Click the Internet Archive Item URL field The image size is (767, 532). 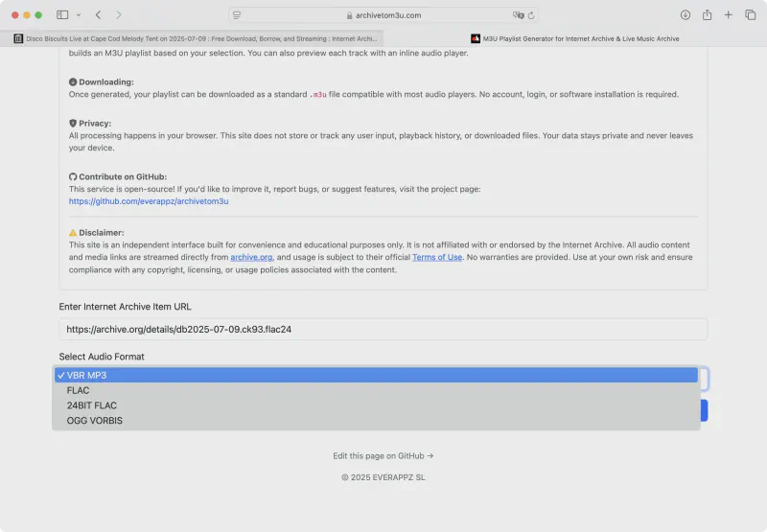(383, 329)
